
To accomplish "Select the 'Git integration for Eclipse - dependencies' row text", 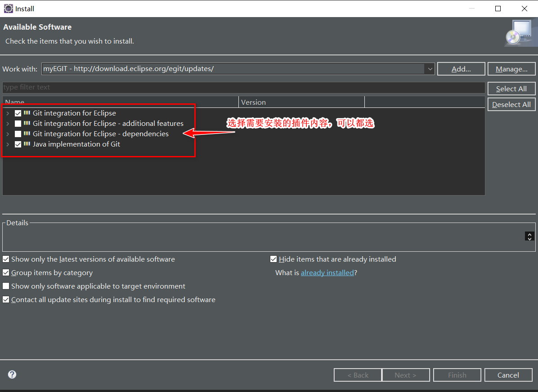I will tap(100, 134).
